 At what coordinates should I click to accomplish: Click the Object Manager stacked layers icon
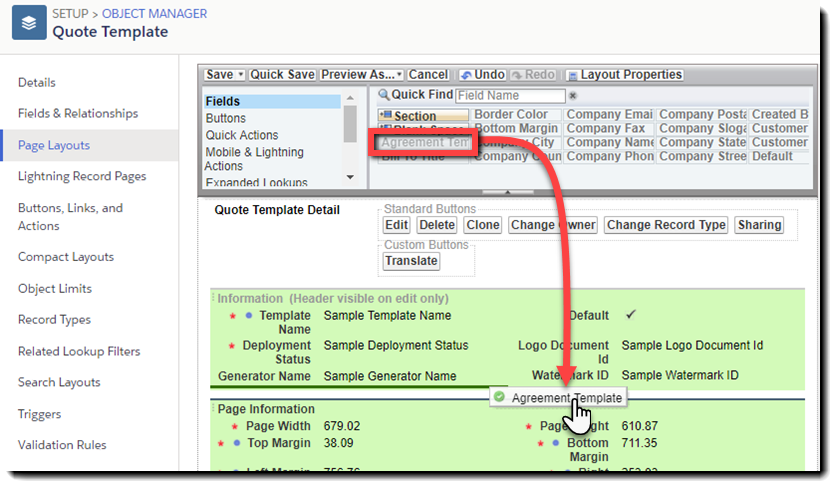(x=29, y=23)
